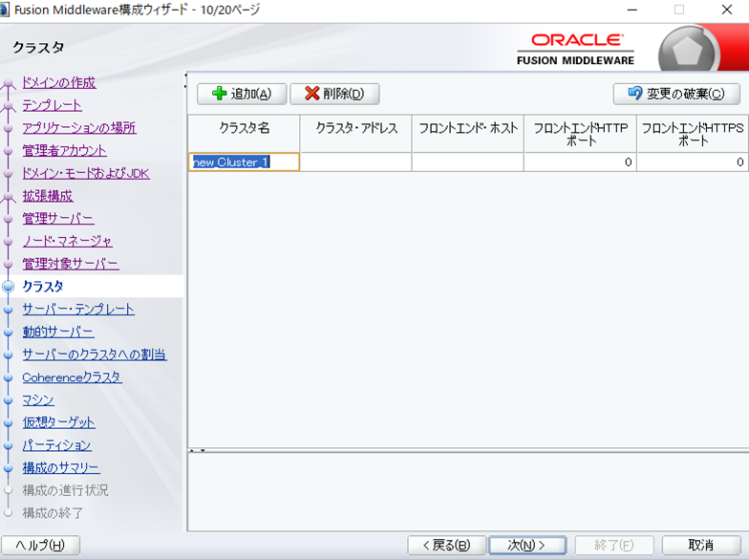This screenshot has height=560, width=749.
Task: Click 変更の破棄(C) undo button
Action: 676,94
